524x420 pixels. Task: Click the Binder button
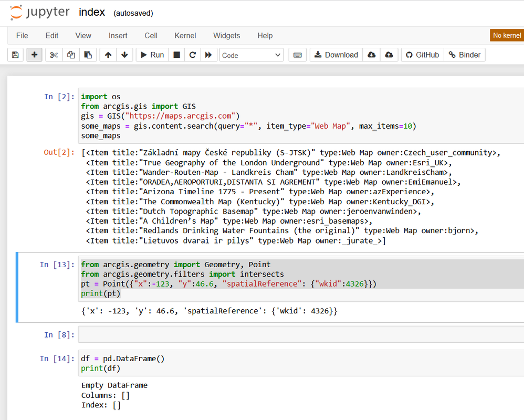(x=464, y=55)
